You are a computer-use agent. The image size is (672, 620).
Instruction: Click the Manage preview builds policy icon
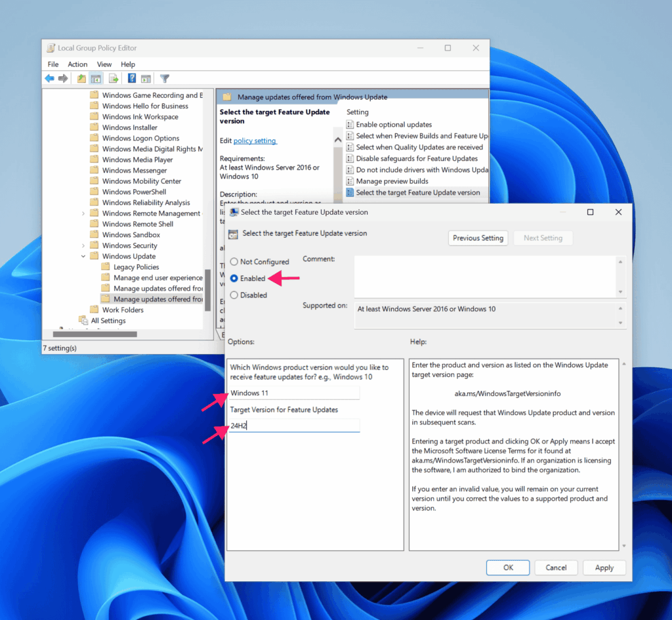pyautogui.click(x=350, y=181)
